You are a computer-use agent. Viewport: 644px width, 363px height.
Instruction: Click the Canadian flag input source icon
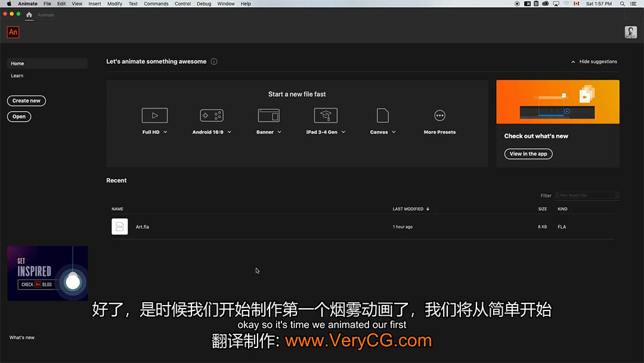point(576,4)
